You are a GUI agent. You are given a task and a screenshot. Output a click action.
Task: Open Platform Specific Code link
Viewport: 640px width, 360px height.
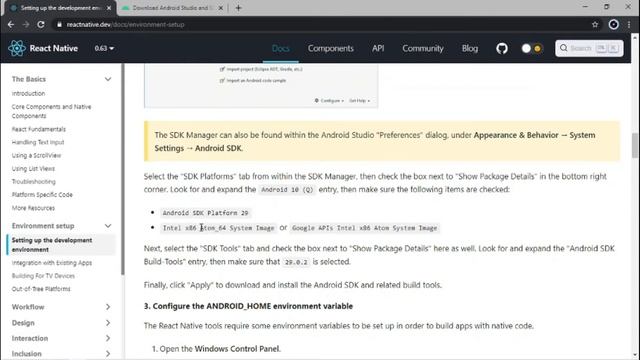(x=42, y=195)
